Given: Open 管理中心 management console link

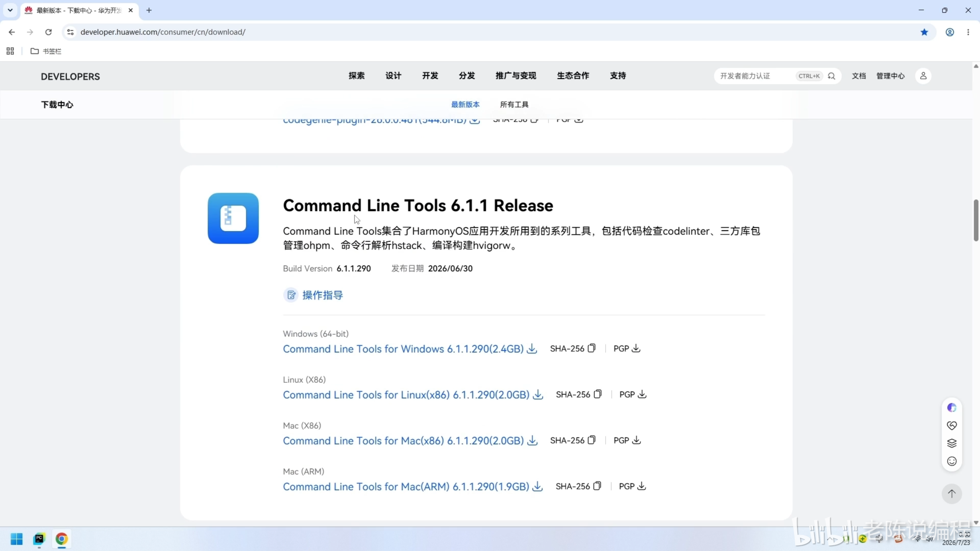Looking at the screenshot, I should [x=890, y=76].
